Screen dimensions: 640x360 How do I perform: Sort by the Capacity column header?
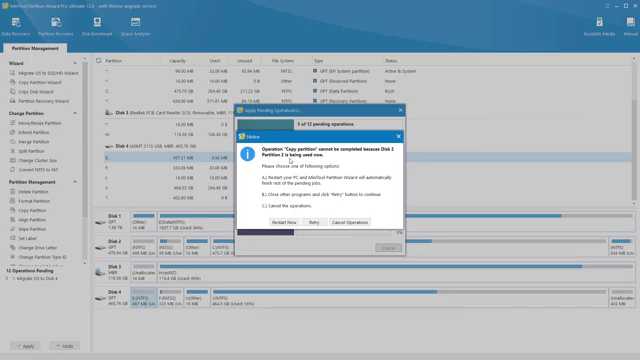177,60
